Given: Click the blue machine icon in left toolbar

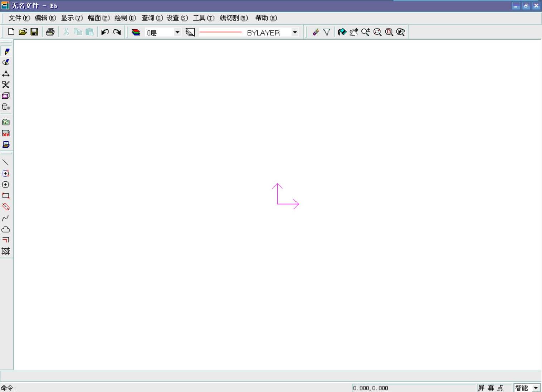Looking at the screenshot, I should [6, 144].
